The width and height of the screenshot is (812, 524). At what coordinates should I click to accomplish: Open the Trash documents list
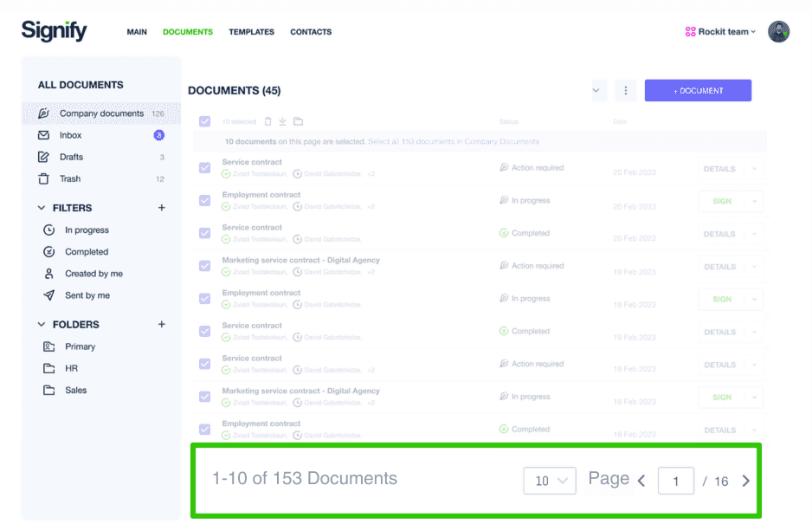click(101, 178)
